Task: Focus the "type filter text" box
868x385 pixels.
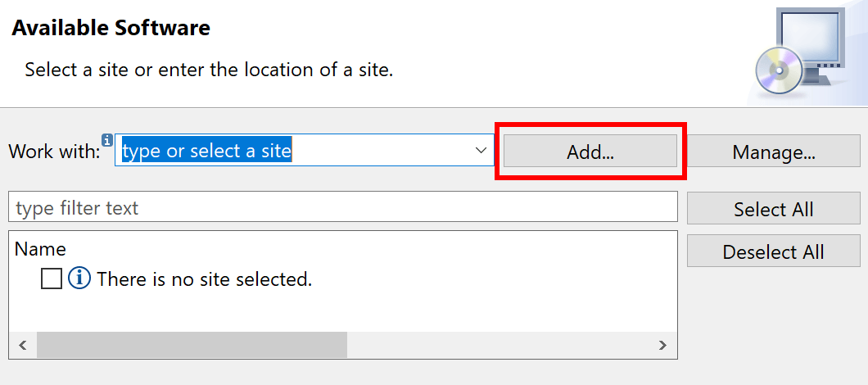Action: point(343,207)
